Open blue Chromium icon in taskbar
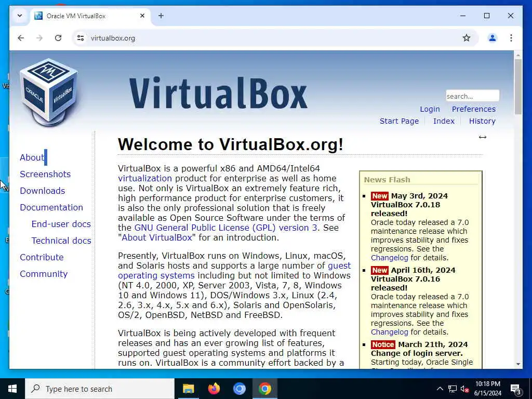 (x=239, y=389)
